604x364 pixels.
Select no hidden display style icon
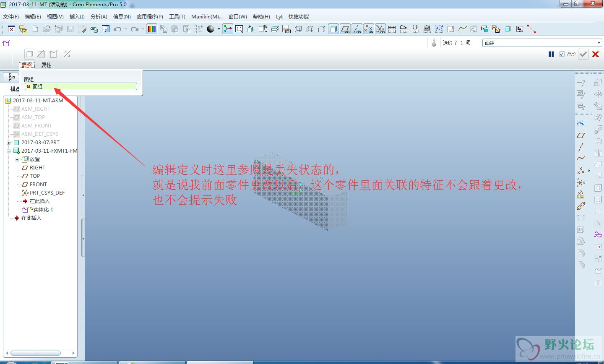click(x=322, y=29)
